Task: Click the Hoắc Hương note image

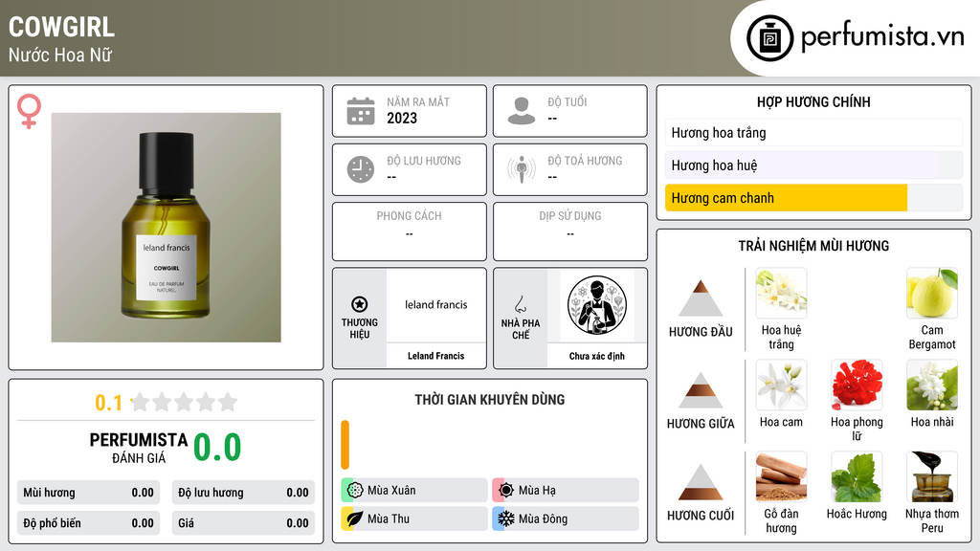Action: tap(857, 477)
